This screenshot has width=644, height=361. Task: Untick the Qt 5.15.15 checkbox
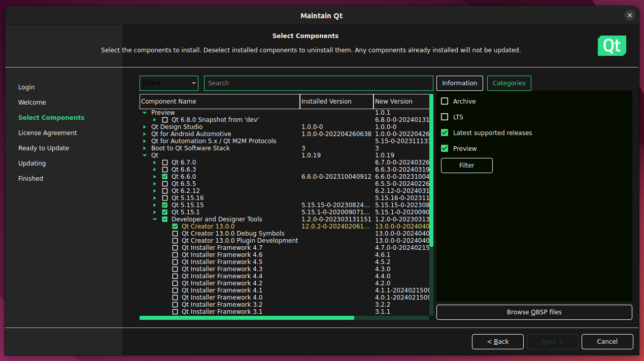[165, 205]
